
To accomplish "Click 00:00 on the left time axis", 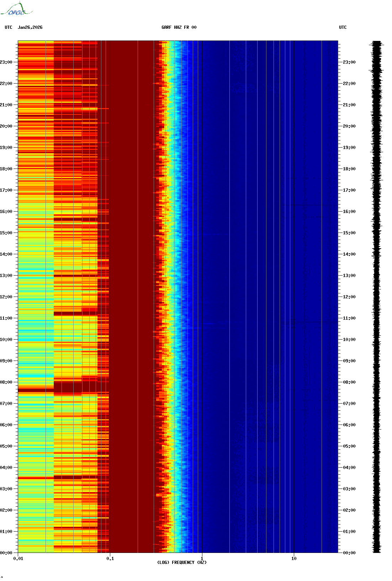I will coord(6,553).
